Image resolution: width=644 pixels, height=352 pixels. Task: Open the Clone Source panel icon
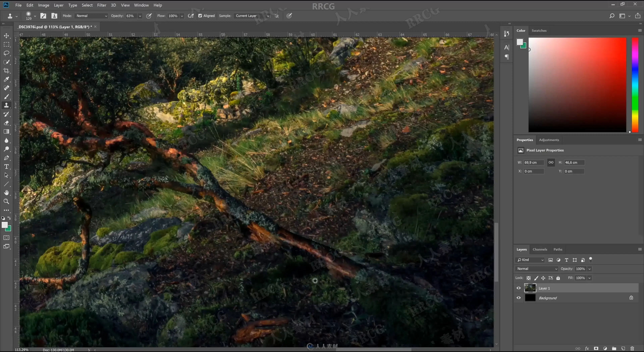tap(54, 16)
